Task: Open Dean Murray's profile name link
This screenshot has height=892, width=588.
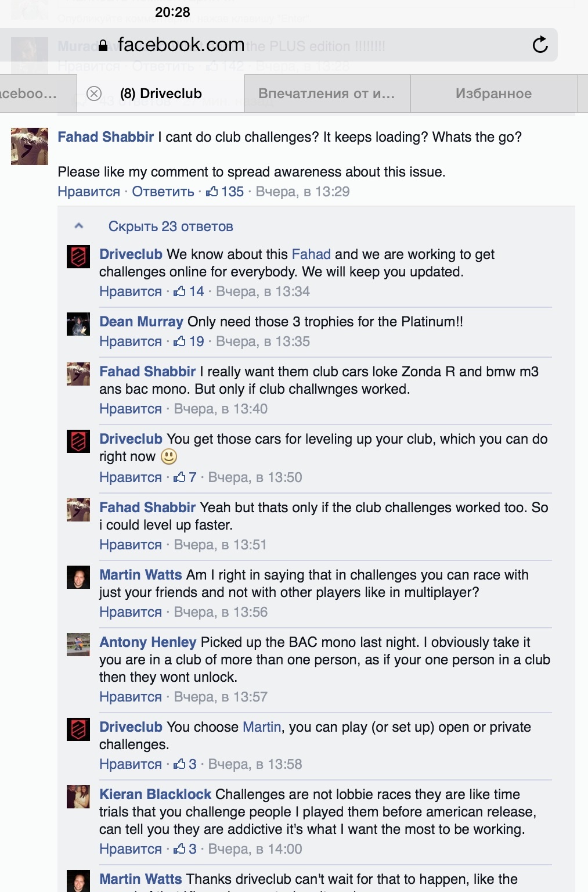Action: (x=141, y=322)
